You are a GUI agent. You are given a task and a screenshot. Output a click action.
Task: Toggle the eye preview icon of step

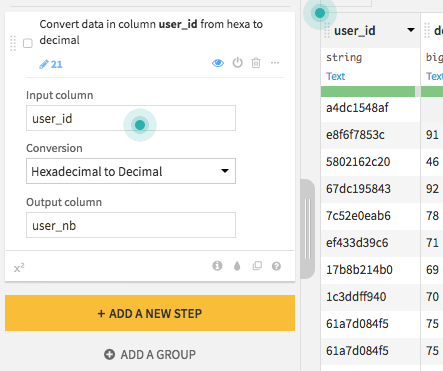tap(218, 63)
